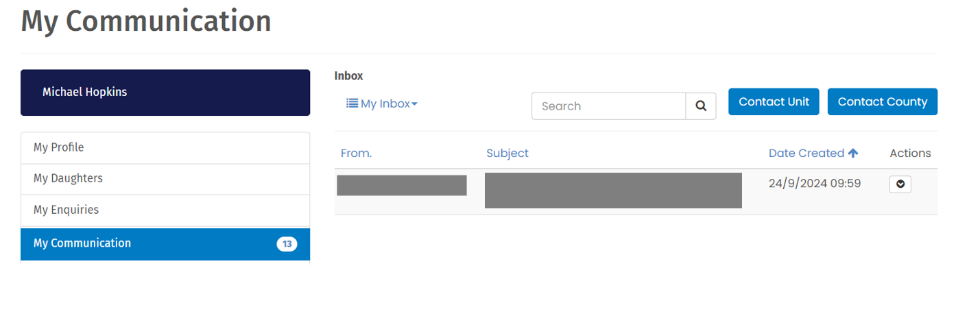Screen dimensions: 980x318
Task: Select My Enquiries in the sidebar
Action: [x=165, y=210]
